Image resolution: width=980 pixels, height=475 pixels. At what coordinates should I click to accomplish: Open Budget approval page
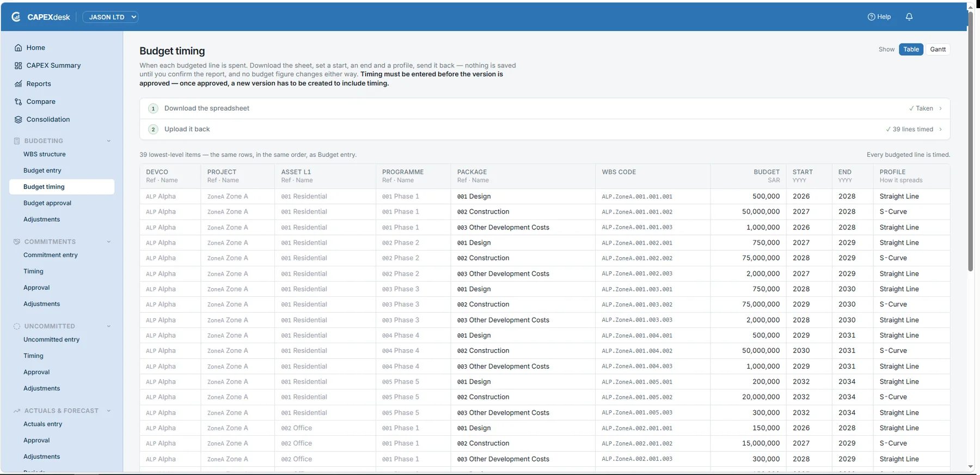coord(47,203)
